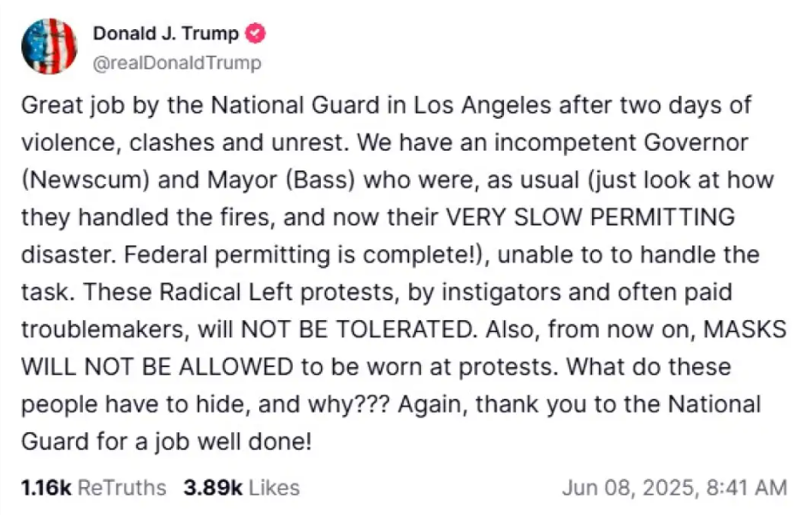Visit the @realDonaldTrump handle link

tap(177, 63)
